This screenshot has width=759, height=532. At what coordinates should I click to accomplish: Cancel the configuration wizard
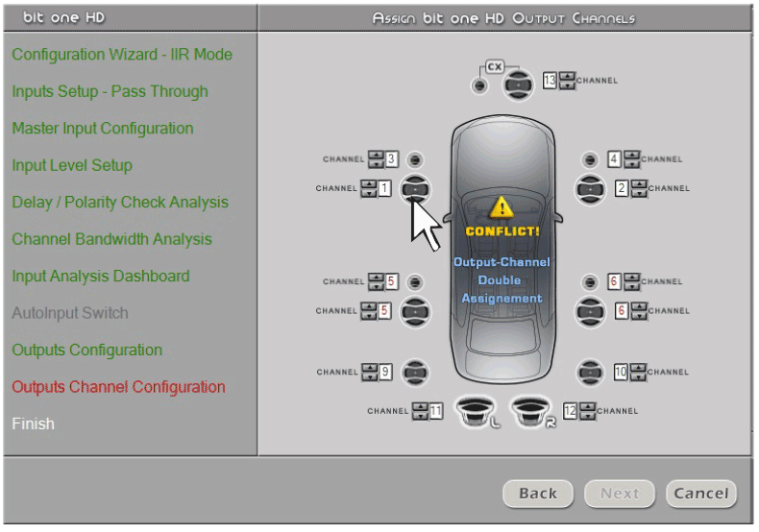point(701,494)
